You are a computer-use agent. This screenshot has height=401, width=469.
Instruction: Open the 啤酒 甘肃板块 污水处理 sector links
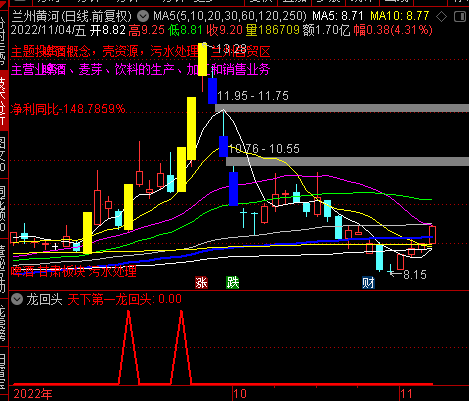74,271
